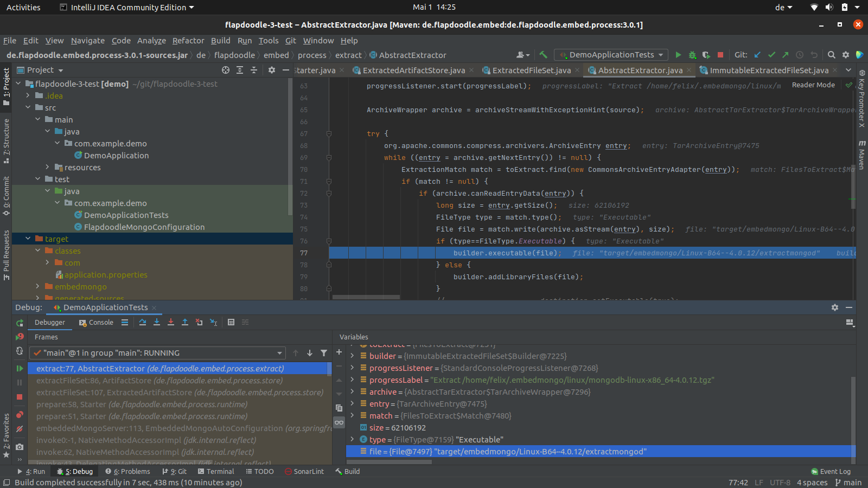Open the Maven side tool window
The image size is (868, 488).
coord(861,155)
